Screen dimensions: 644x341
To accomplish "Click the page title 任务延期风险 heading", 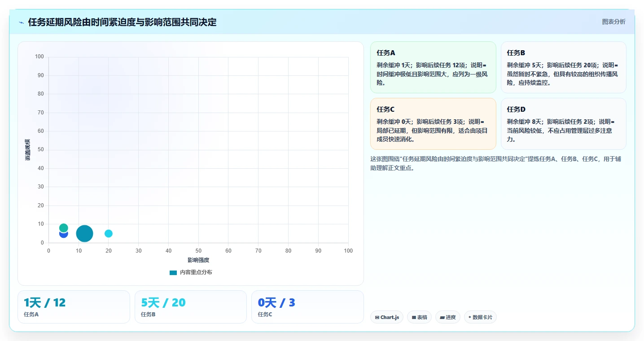I will (122, 22).
